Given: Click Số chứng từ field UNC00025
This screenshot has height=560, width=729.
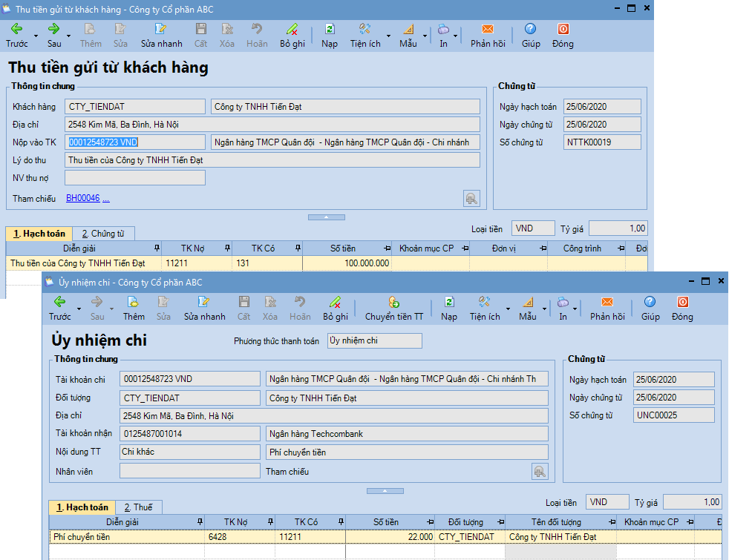Looking at the screenshot, I should coord(673,415).
